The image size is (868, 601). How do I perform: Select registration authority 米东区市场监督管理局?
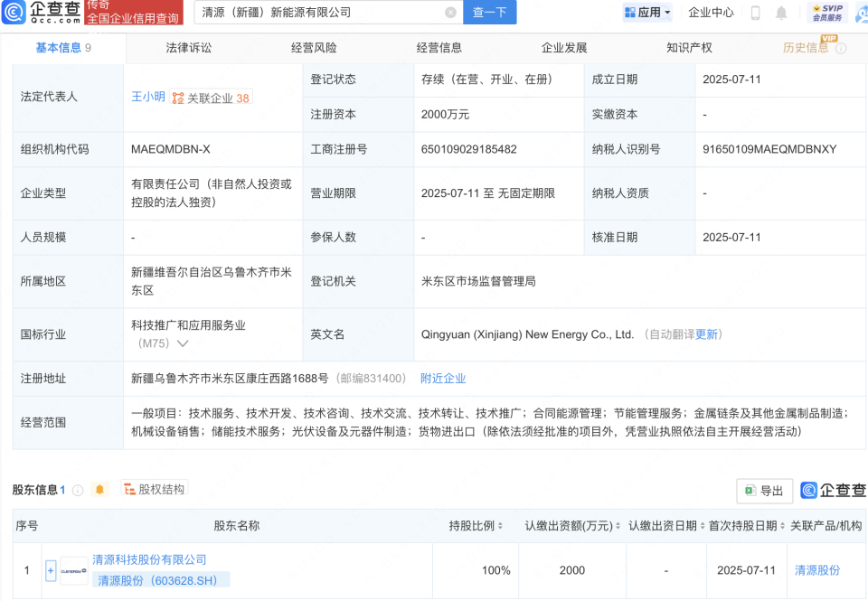[478, 282]
